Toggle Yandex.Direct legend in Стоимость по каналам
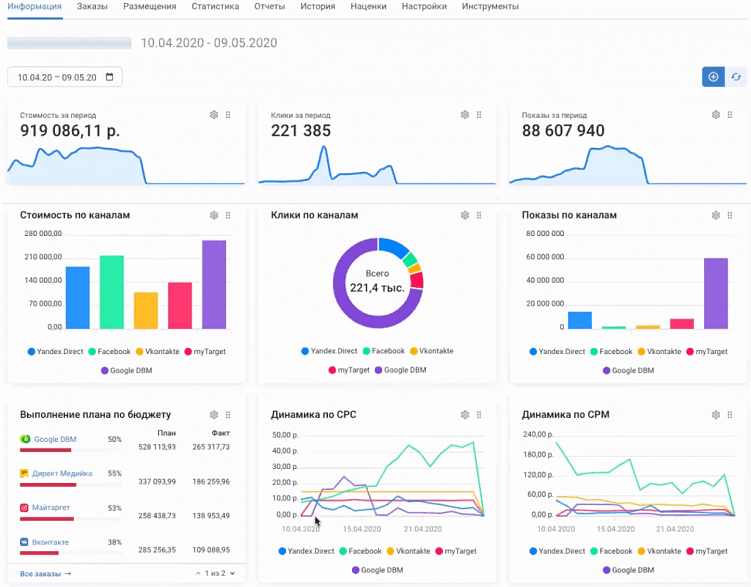Viewport: 751px width, 587px height. click(x=56, y=351)
